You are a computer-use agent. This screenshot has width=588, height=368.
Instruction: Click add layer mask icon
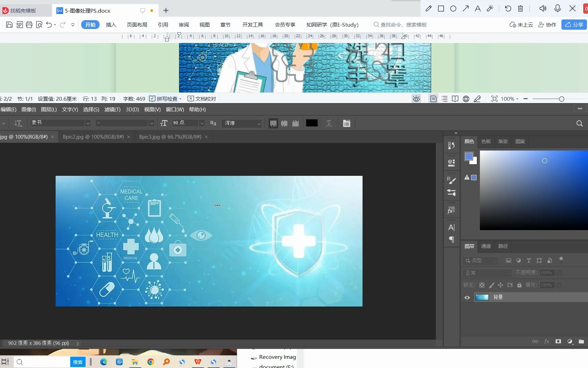tap(558, 341)
